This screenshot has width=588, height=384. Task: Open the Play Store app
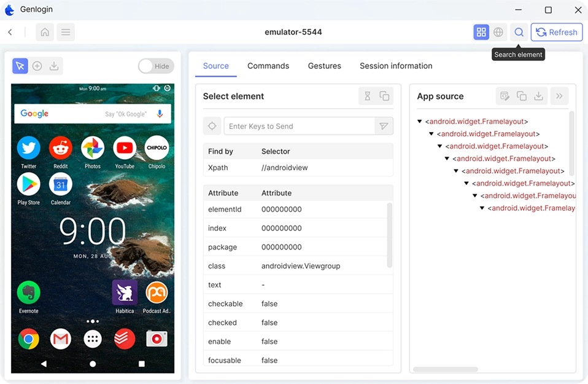(x=28, y=189)
